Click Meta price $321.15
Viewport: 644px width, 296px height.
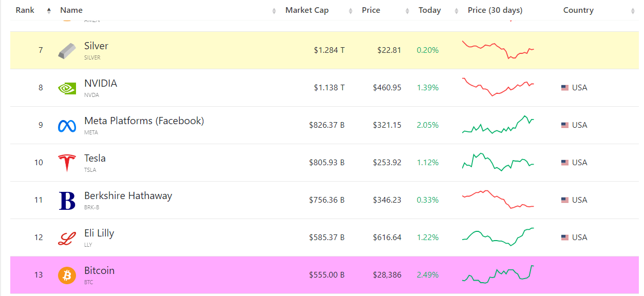pos(387,125)
